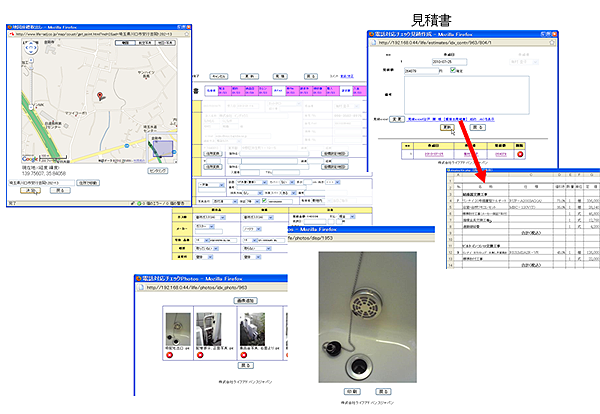Click the Firefox icon in the Photos window's title bar
Viewport: 600px width, 414px height.
pyautogui.click(x=139, y=278)
